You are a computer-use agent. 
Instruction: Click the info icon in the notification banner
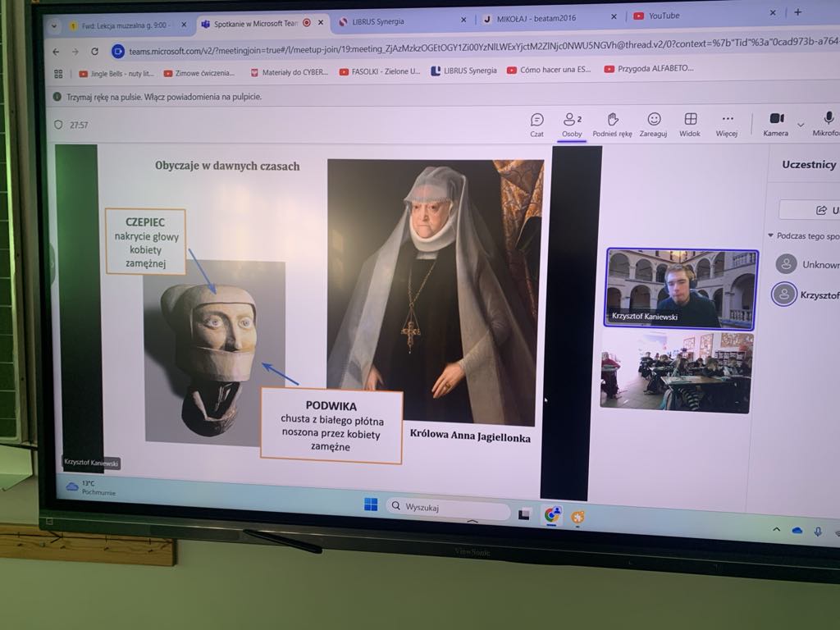tap(57, 97)
